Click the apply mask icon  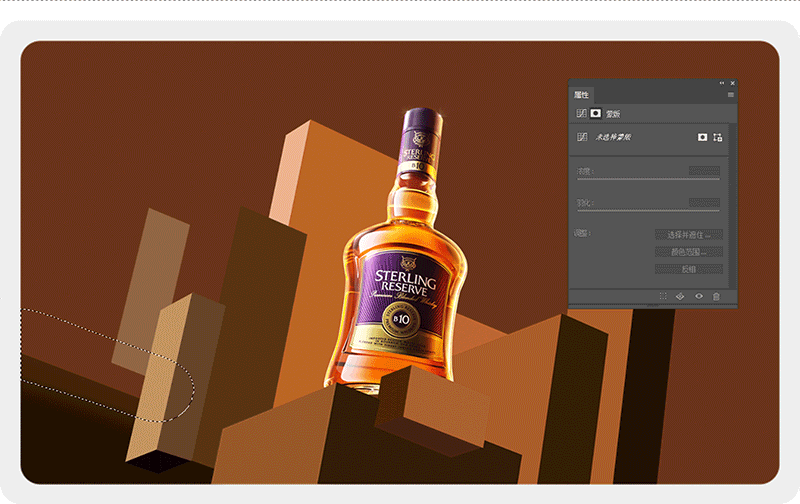tap(680, 296)
